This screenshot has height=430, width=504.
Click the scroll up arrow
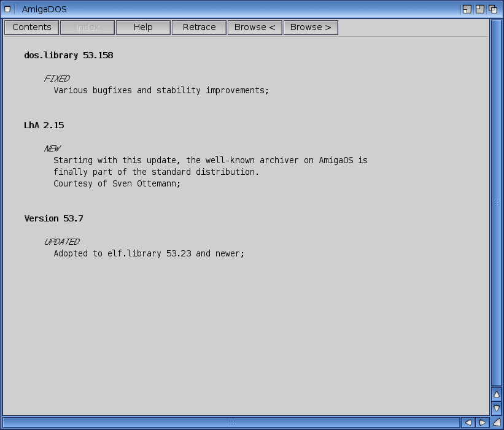(x=496, y=394)
